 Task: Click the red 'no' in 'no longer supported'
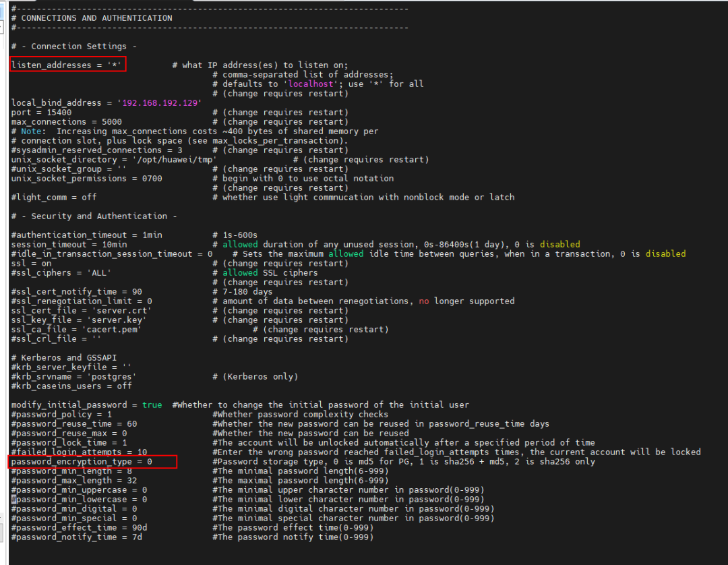coord(424,301)
